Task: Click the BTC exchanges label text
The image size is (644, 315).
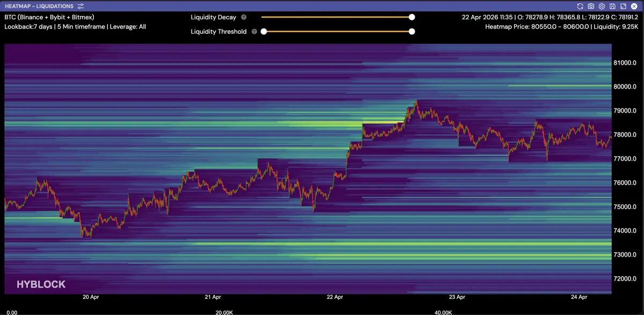Action: click(x=49, y=17)
